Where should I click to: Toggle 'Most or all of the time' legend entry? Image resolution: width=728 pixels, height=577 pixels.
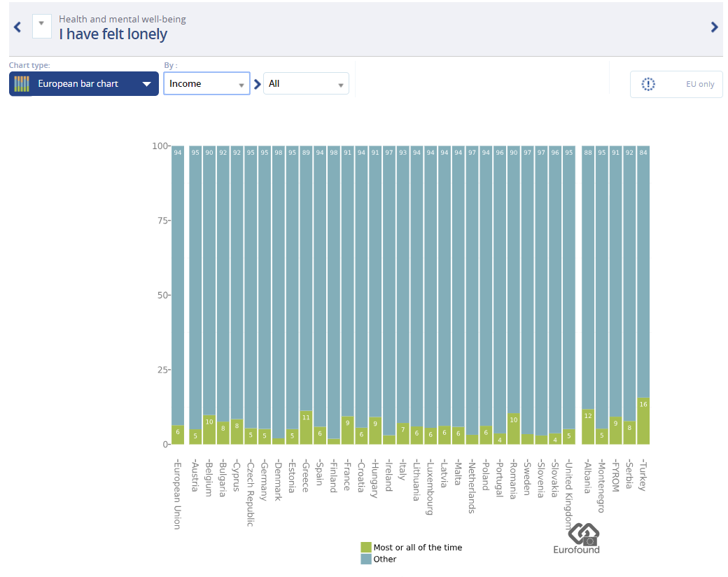coord(417,548)
